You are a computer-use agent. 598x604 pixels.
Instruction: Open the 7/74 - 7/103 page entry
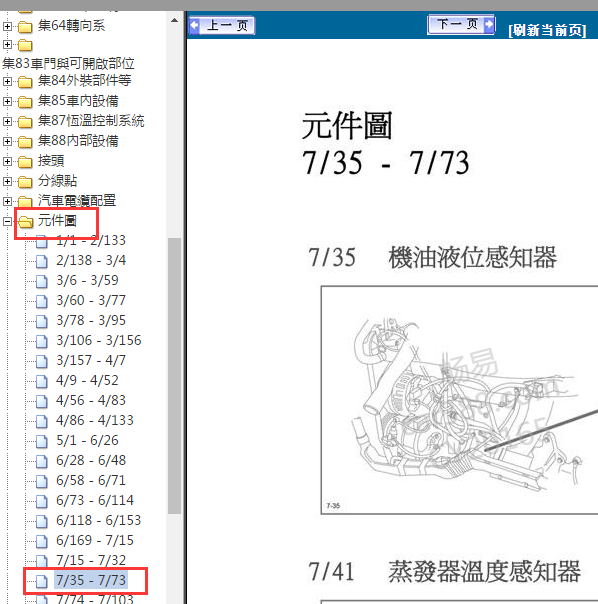(95, 599)
